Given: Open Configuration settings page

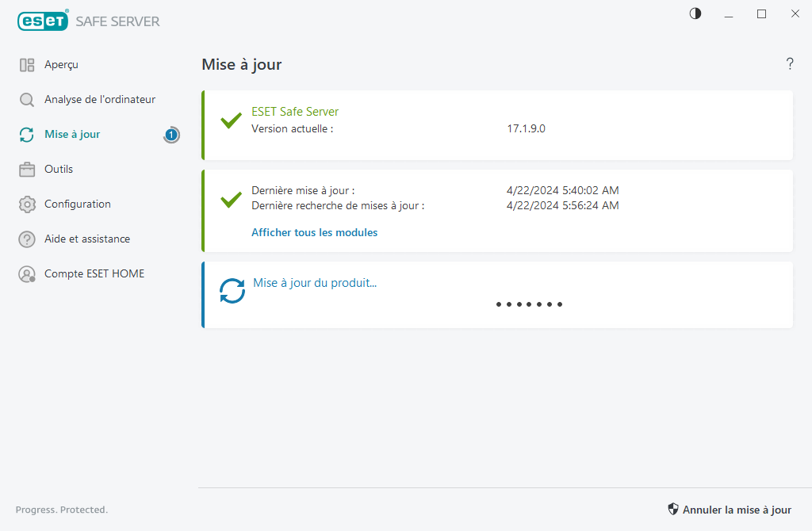Looking at the screenshot, I should [78, 204].
